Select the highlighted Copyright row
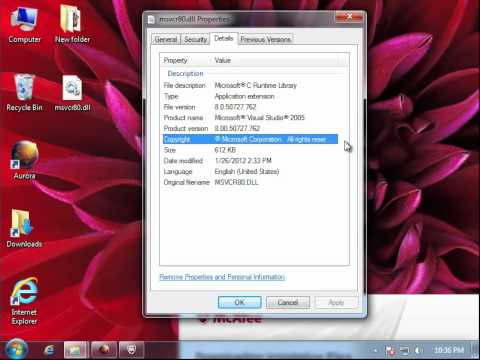 pos(250,139)
